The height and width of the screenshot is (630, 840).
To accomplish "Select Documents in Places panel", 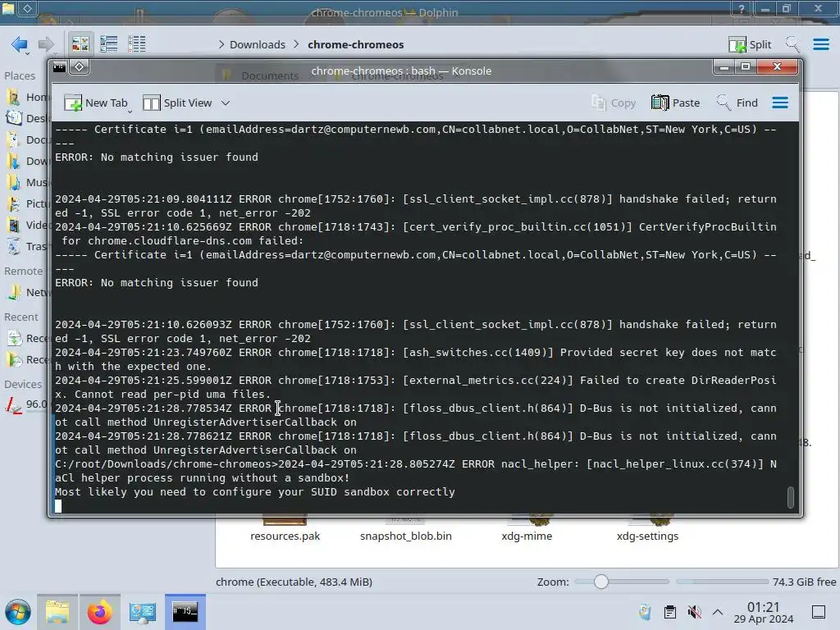I will tap(27, 139).
